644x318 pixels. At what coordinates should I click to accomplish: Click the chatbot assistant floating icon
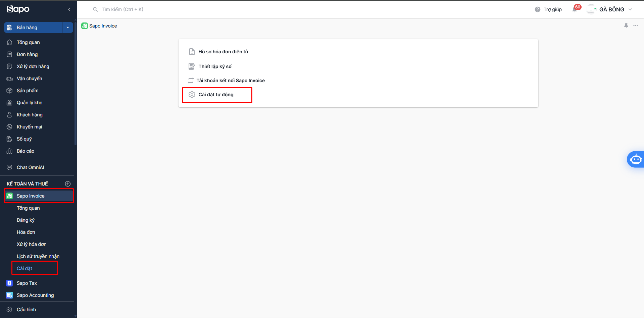(x=636, y=159)
